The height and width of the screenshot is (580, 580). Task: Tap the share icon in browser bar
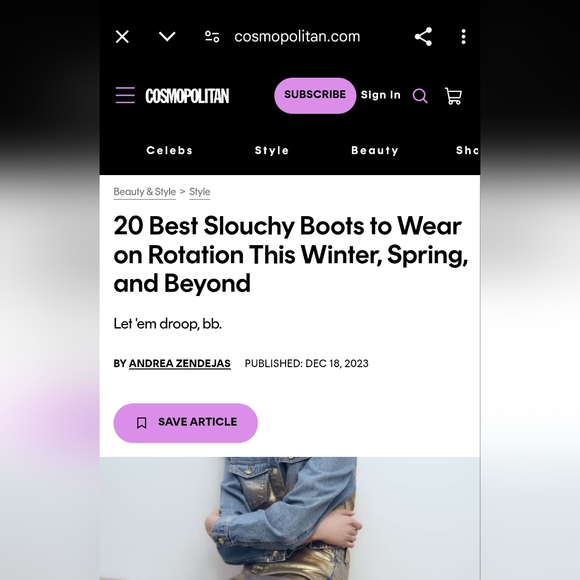click(423, 37)
